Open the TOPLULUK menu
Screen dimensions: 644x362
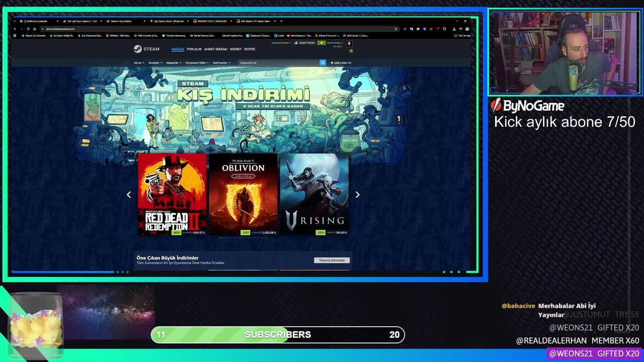pyautogui.click(x=194, y=49)
